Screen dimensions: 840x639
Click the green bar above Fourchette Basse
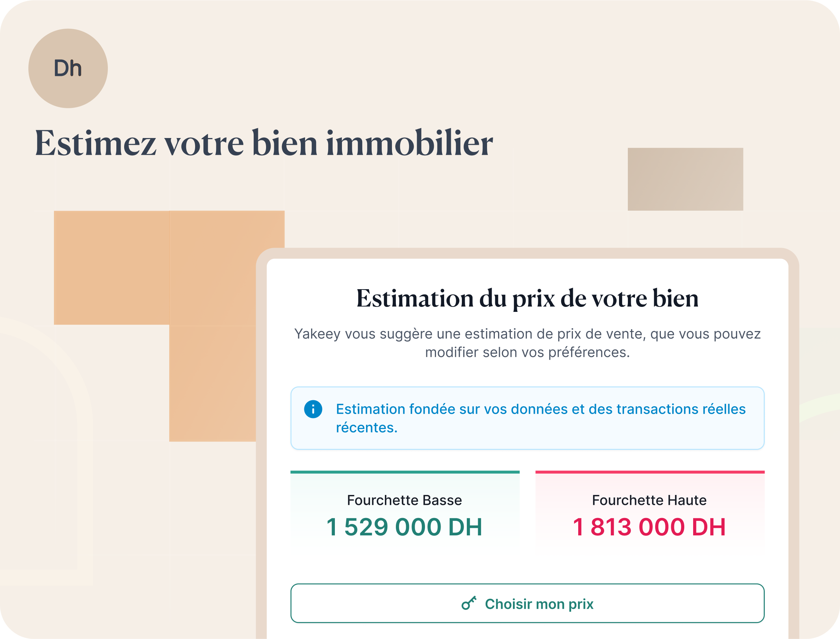pos(405,472)
